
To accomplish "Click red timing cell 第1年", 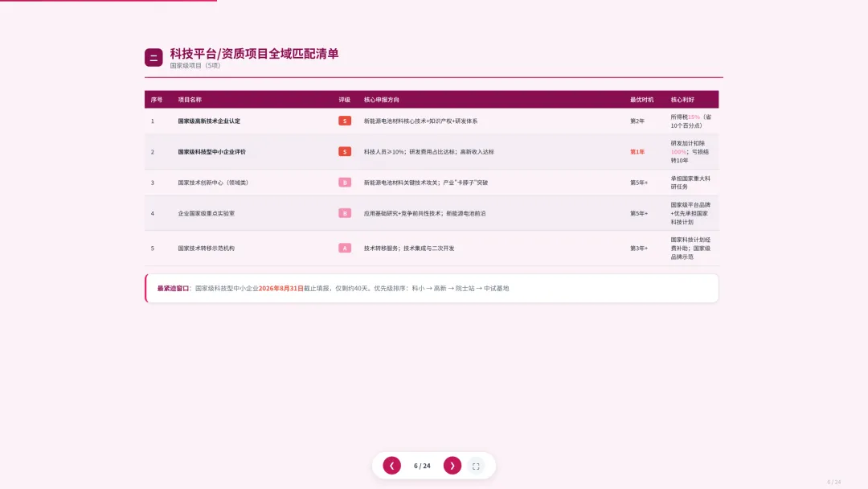I will click(637, 152).
